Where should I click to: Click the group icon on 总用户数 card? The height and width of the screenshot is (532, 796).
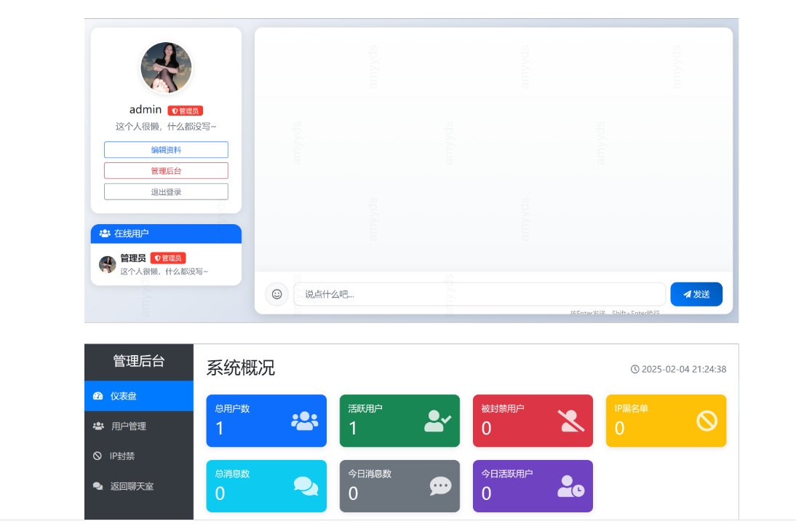click(304, 421)
